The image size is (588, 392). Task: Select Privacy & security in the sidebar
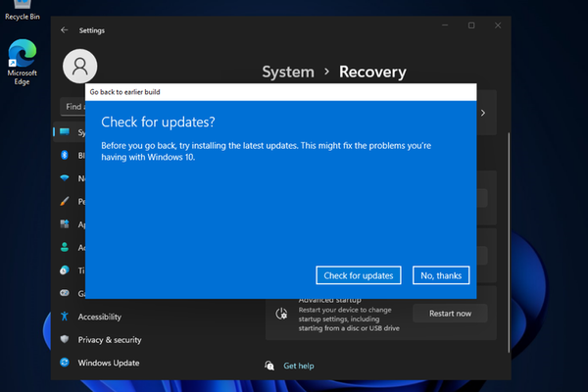point(109,340)
